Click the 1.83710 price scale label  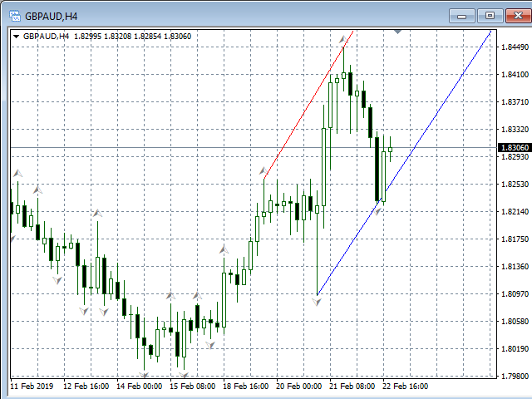[x=515, y=101]
